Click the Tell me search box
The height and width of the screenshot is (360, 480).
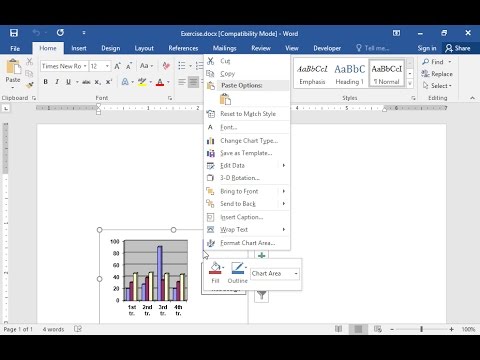(373, 48)
